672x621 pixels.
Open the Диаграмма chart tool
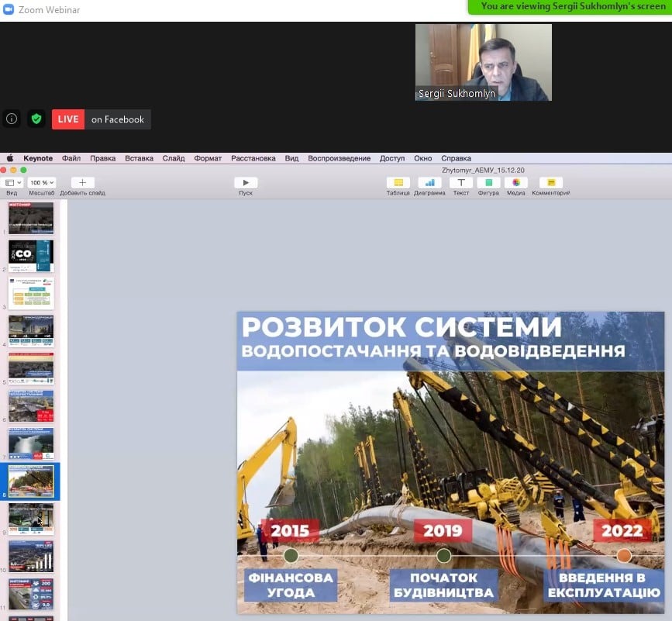[x=429, y=183]
